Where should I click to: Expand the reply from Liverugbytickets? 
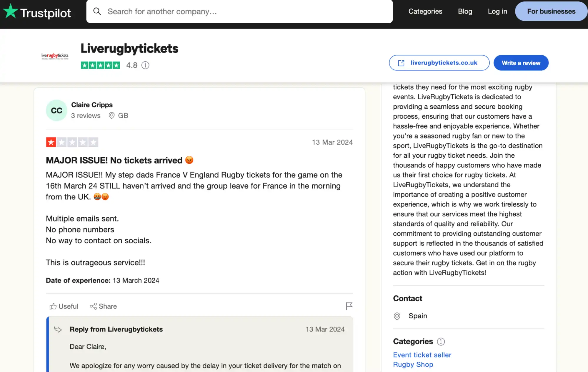click(116, 329)
